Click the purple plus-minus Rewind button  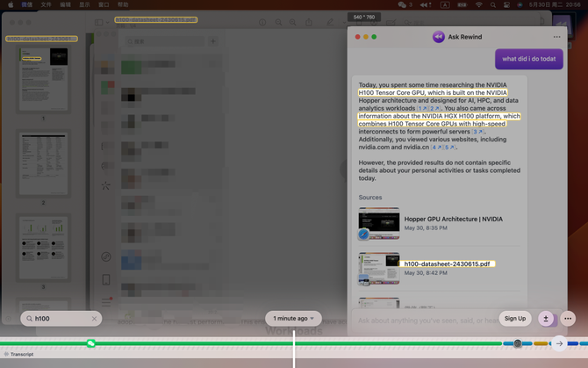coord(546,319)
